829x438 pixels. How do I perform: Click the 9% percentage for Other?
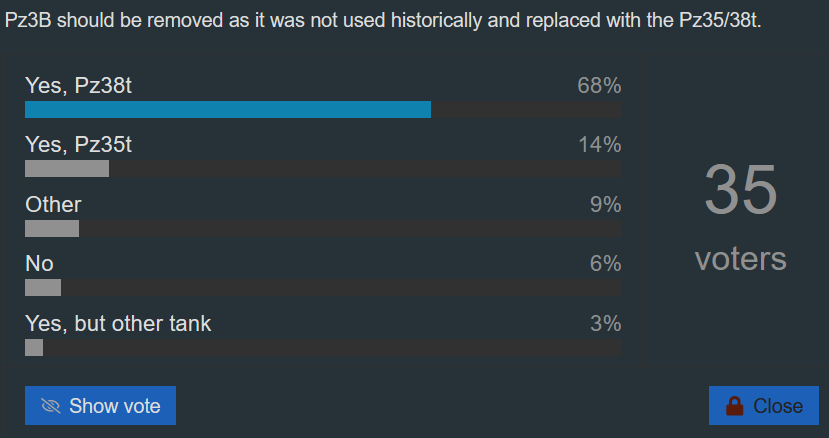pyautogui.click(x=605, y=205)
